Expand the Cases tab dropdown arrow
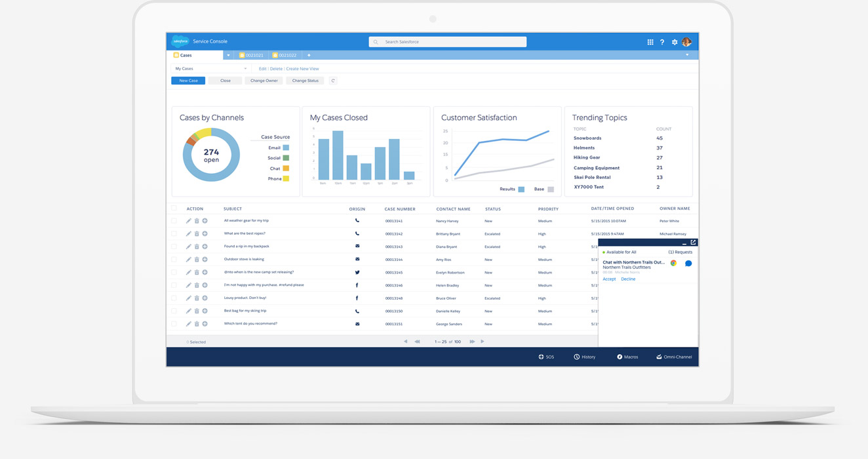Image resolution: width=868 pixels, height=459 pixels. (x=228, y=55)
